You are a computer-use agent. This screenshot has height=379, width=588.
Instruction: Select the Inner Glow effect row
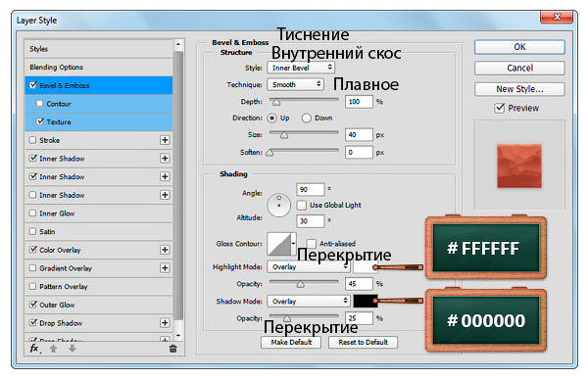coord(99,213)
